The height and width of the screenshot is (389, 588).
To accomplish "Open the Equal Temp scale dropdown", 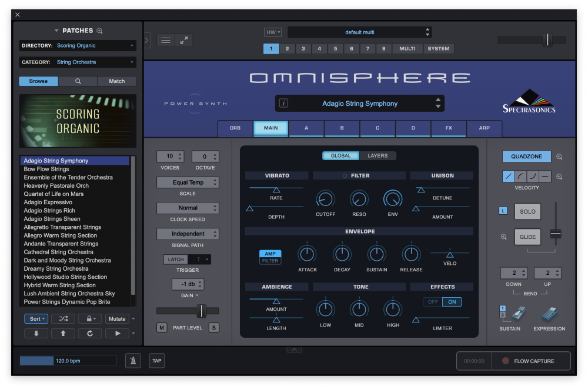I will pos(188,182).
